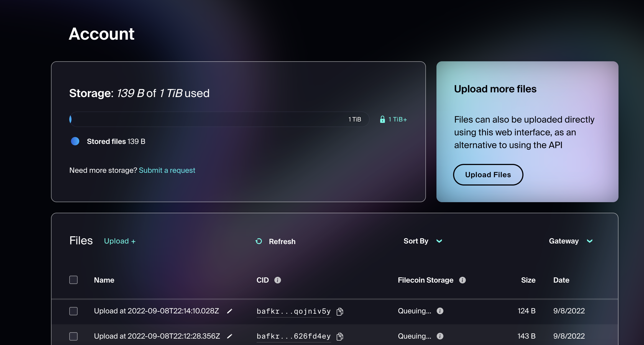The width and height of the screenshot is (644, 345).
Task: Copy CID bafkr...626fd4ey to clipboard
Action: click(x=340, y=336)
